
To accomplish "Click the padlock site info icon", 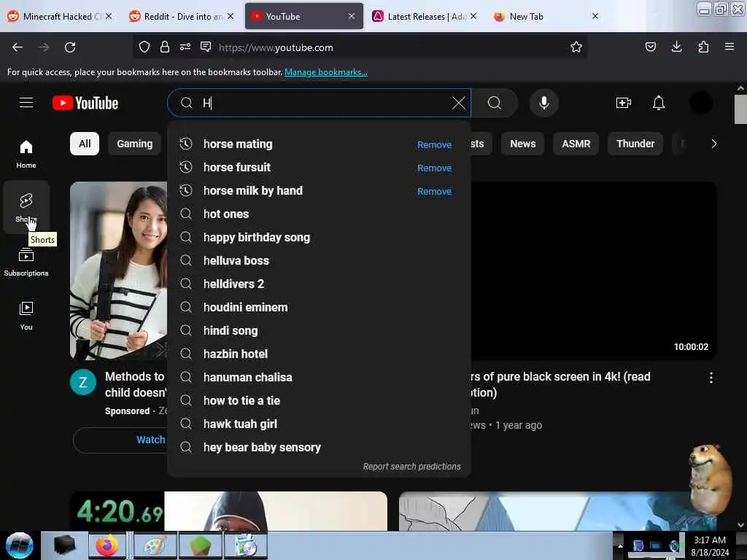I will (x=165, y=47).
